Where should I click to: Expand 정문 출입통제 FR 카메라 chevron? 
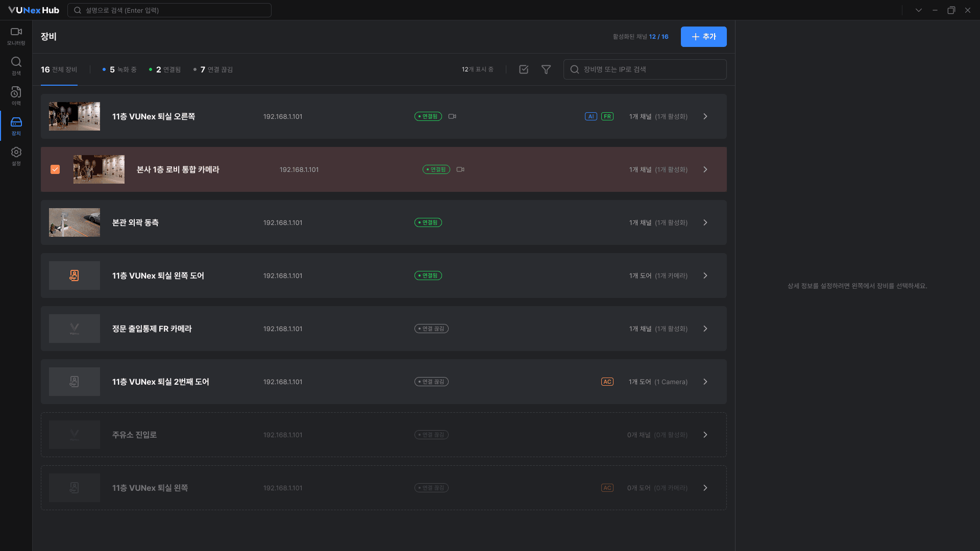pos(705,329)
